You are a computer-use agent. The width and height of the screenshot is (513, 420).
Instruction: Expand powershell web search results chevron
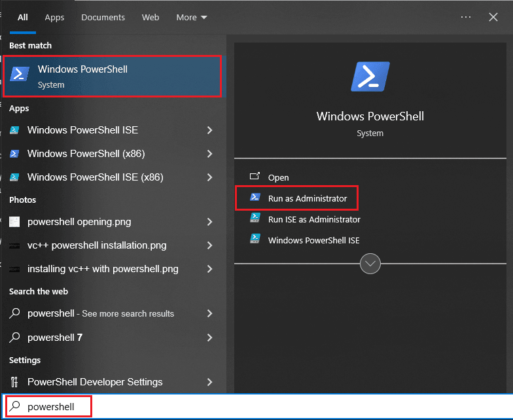pyautogui.click(x=209, y=313)
